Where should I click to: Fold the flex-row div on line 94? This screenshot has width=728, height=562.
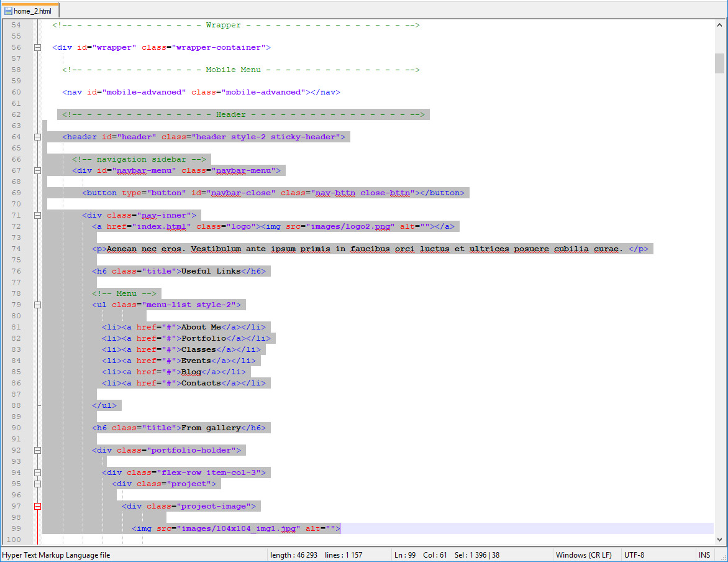[38, 472]
